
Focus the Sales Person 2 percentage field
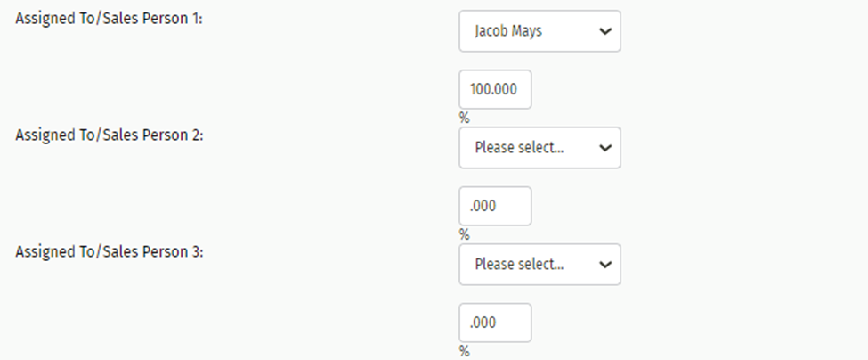tap(495, 206)
